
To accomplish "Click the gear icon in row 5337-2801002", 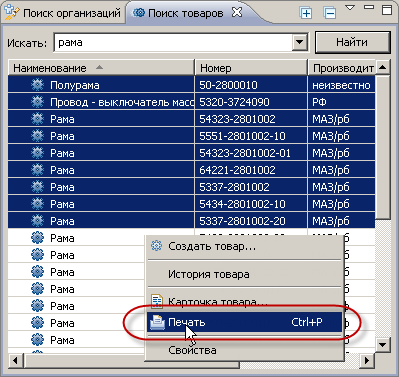I will coord(37,187).
